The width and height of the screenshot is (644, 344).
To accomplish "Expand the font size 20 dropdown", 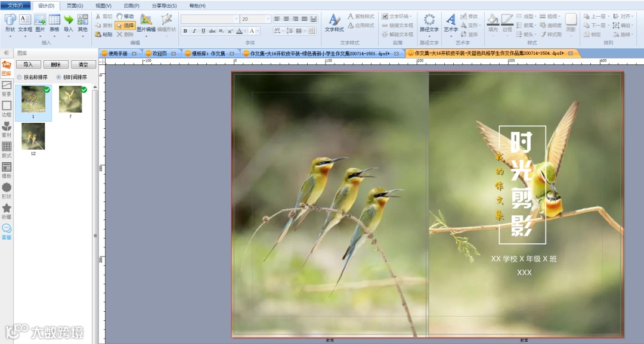I will click(268, 19).
